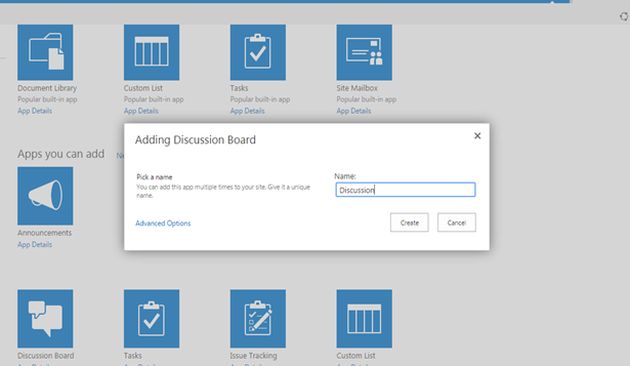The height and width of the screenshot is (366, 630).
Task: Focus the Name input field
Action: 405,190
